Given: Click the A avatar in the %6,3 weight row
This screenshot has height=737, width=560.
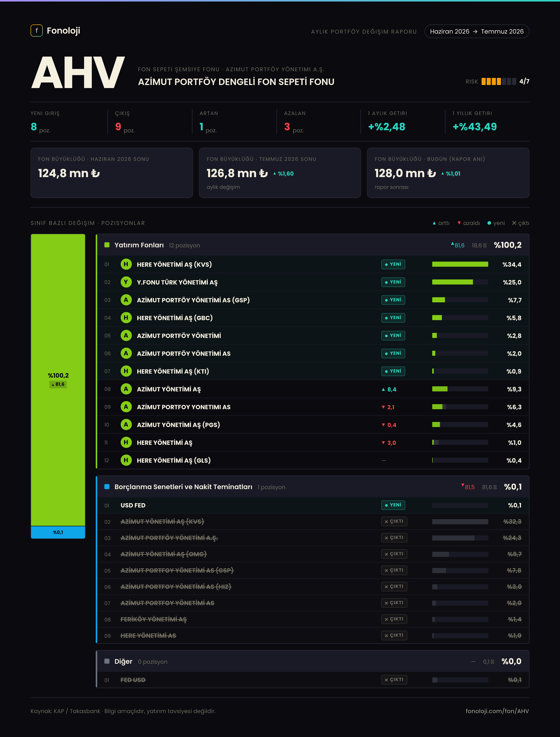Looking at the screenshot, I should click(126, 407).
